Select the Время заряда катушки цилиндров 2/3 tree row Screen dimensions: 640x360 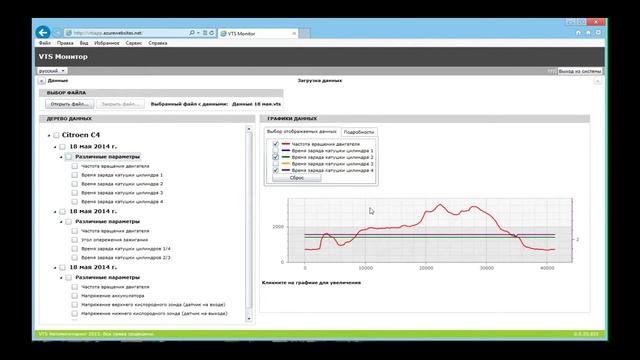125,258
